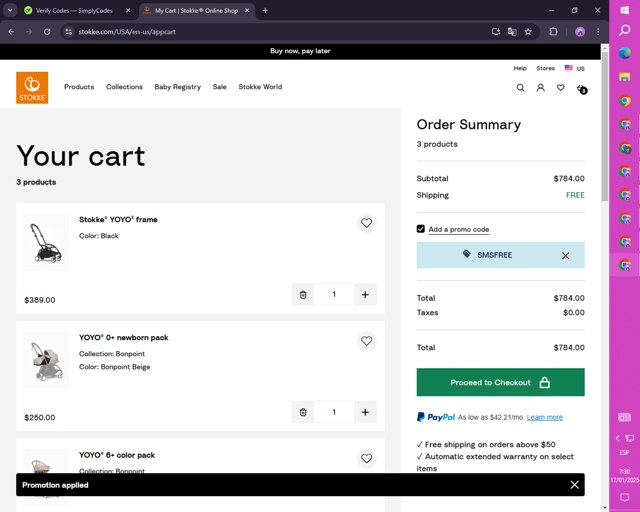Click the translate page icon
The width and height of the screenshot is (640, 512).
point(512,32)
